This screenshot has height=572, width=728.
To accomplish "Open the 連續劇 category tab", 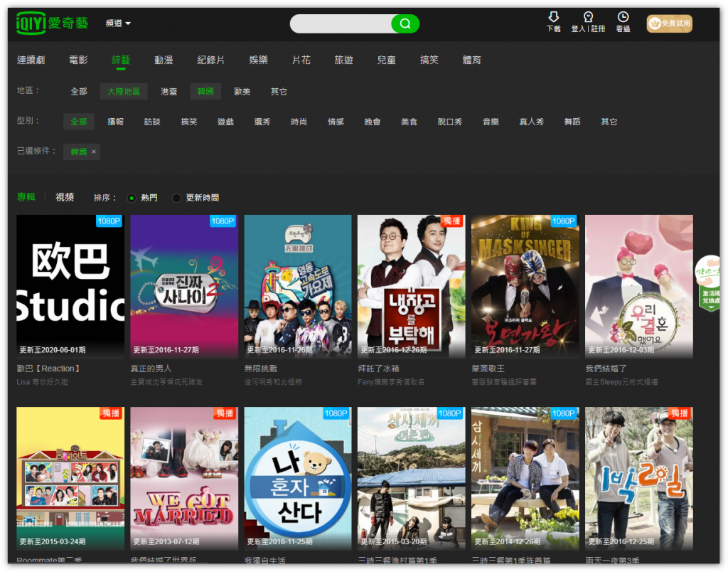I will pyautogui.click(x=31, y=60).
